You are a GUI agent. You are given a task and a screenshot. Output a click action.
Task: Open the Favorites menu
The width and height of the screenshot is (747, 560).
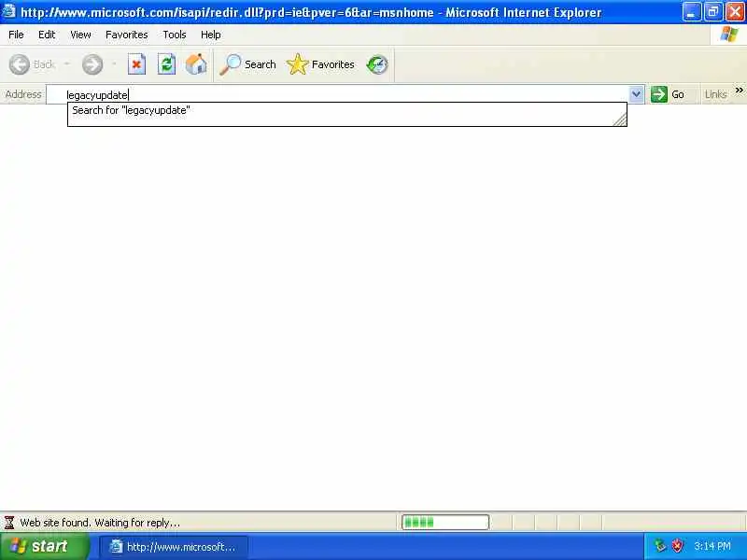coord(127,35)
